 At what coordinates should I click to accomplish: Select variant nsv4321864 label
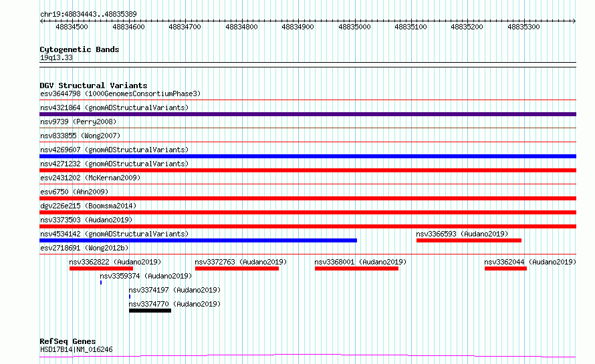[x=114, y=108]
